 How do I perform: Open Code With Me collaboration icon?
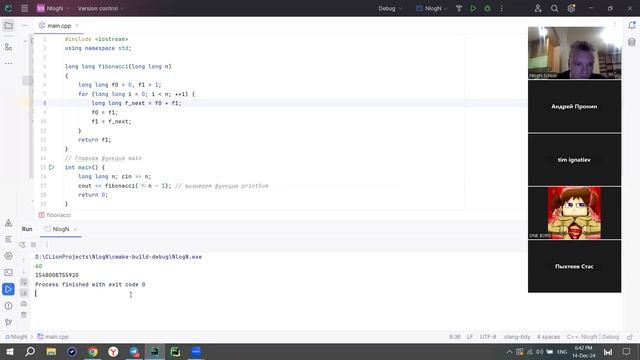point(538,8)
